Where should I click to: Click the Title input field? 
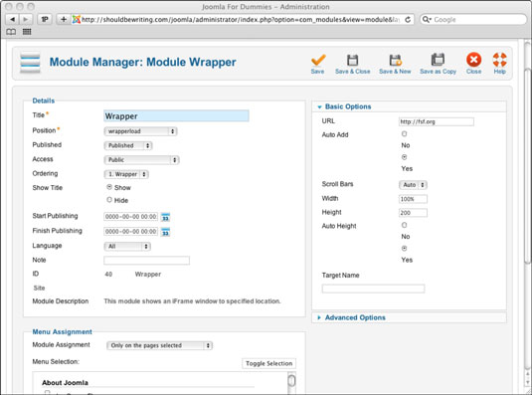click(176, 116)
